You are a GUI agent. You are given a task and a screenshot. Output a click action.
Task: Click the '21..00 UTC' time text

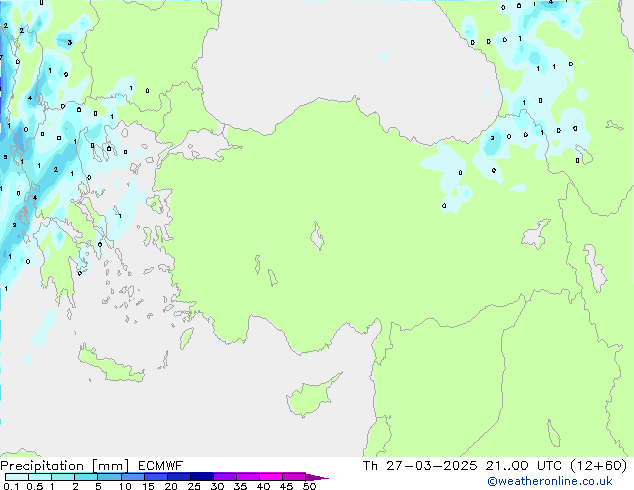(x=524, y=466)
